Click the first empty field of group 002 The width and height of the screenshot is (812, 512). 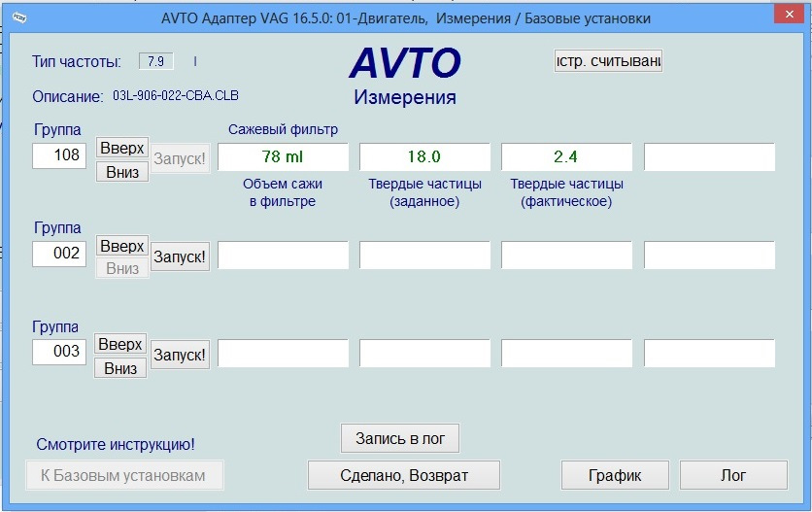[x=283, y=255]
